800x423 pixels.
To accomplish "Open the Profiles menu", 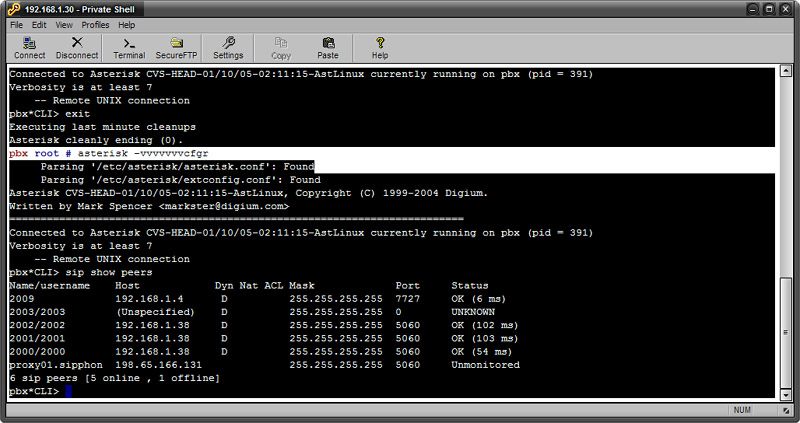I will 95,25.
